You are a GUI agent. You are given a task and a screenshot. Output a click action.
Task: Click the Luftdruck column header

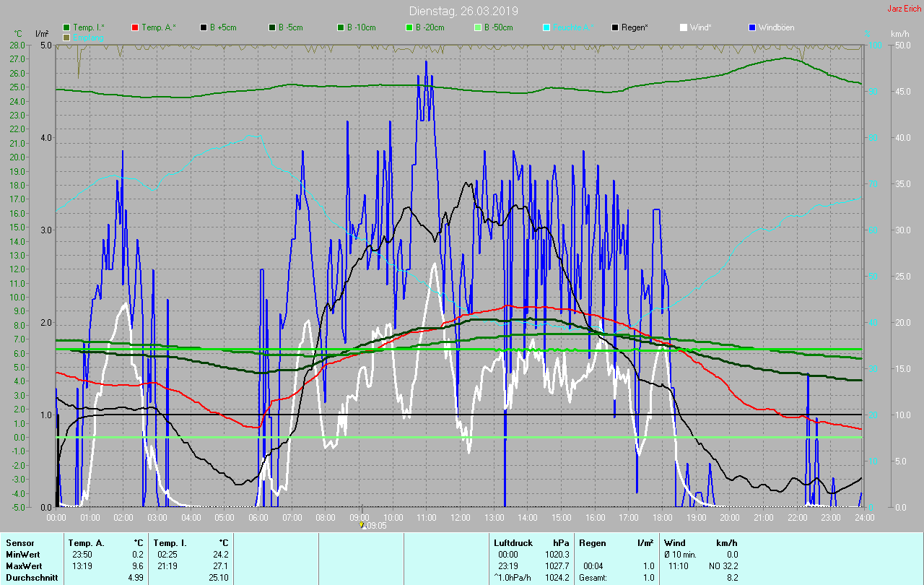[514, 543]
